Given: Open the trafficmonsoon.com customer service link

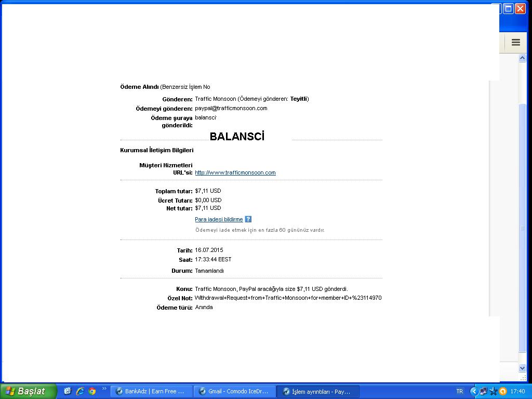Looking at the screenshot, I should click(x=235, y=172).
